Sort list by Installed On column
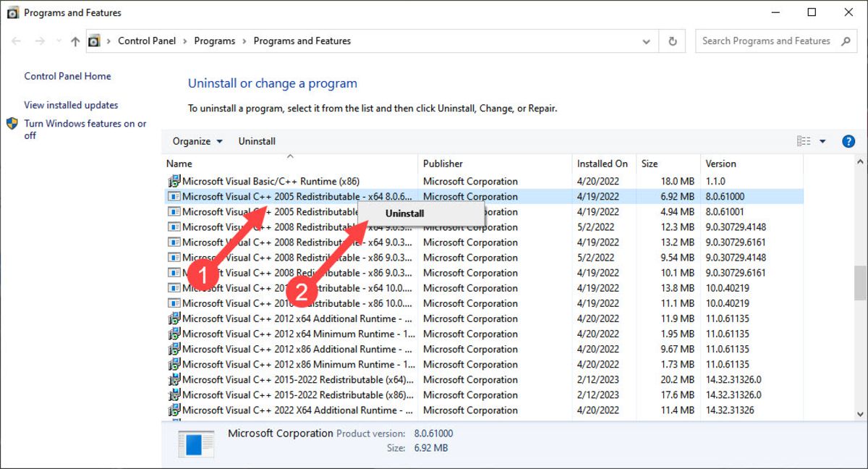The width and height of the screenshot is (868, 469). [602, 164]
